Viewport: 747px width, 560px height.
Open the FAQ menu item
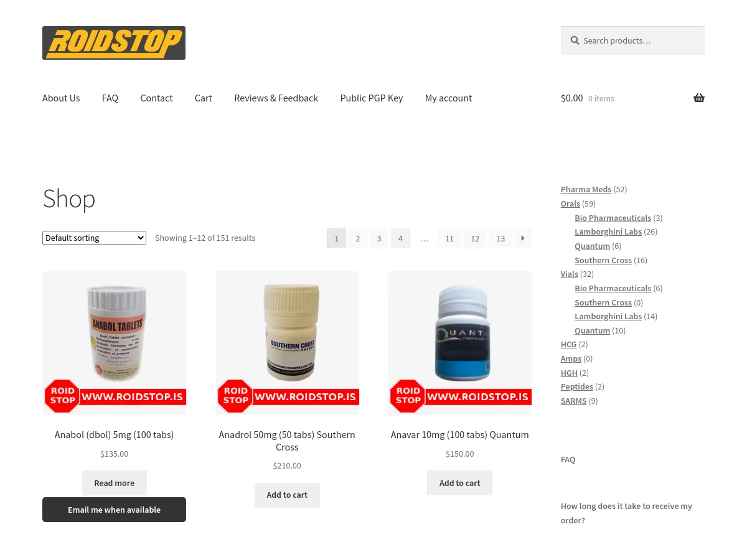(110, 98)
